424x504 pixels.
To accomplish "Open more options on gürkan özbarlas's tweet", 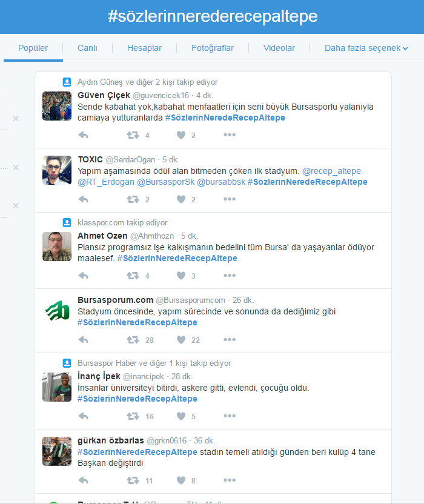I will [230, 480].
